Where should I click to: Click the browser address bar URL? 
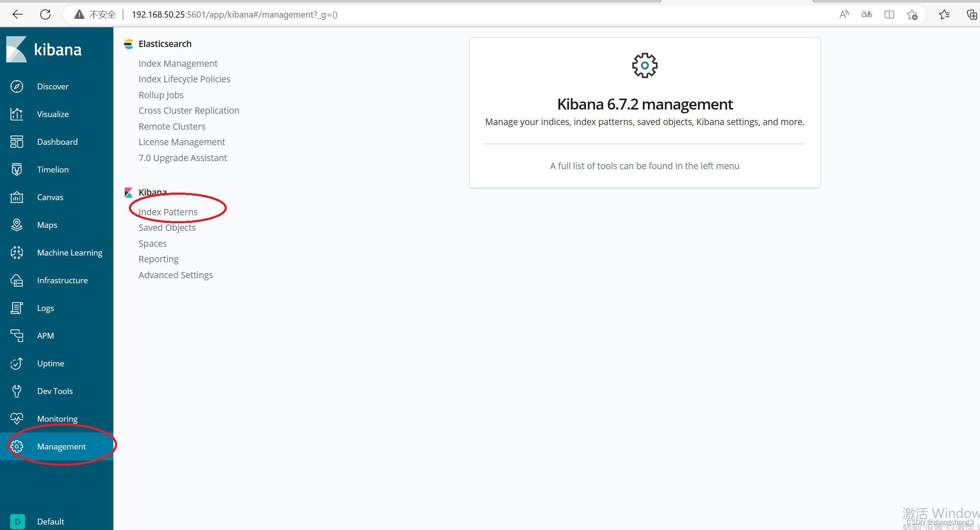pyautogui.click(x=235, y=15)
